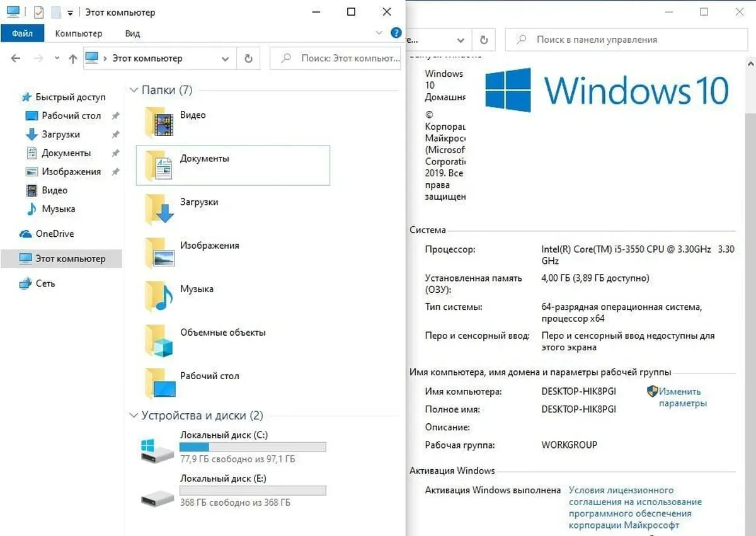Screen dimensions: 756x536
Task: Open the Файл menu
Action: point(22,33)
